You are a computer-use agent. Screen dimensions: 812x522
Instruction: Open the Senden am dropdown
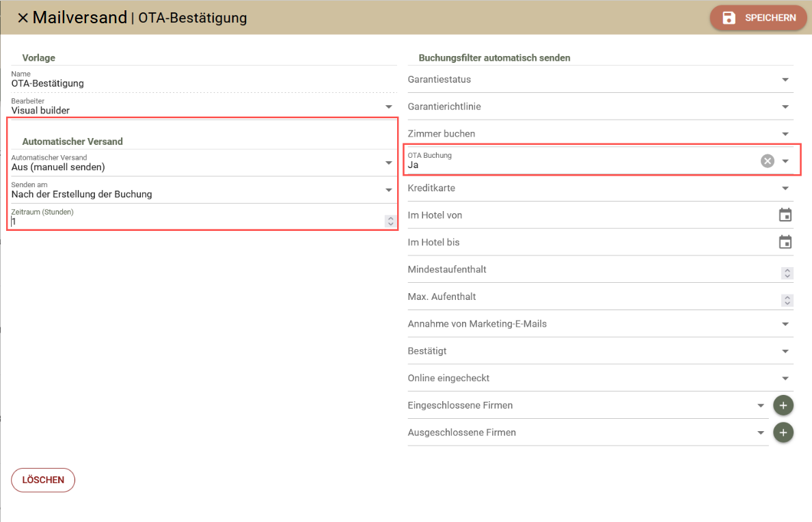click(204, 190)
